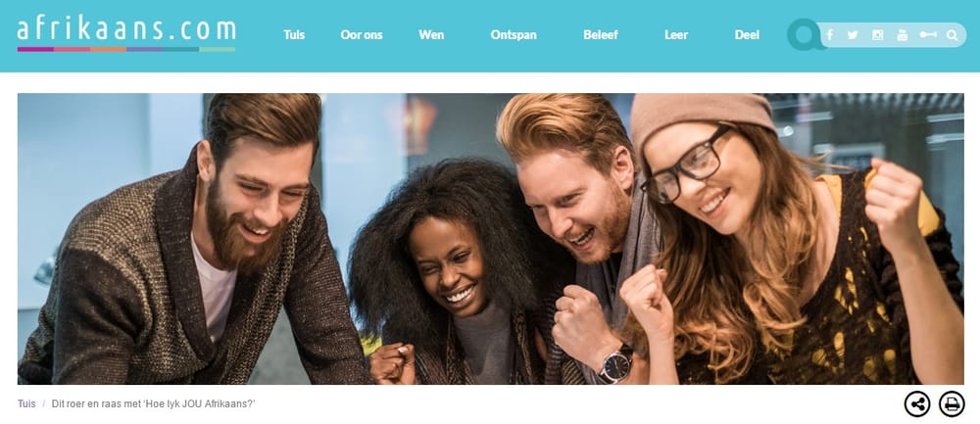Click the afrikaans.com logo
Viewport: 980px width, 424px height.
point(126,33)
